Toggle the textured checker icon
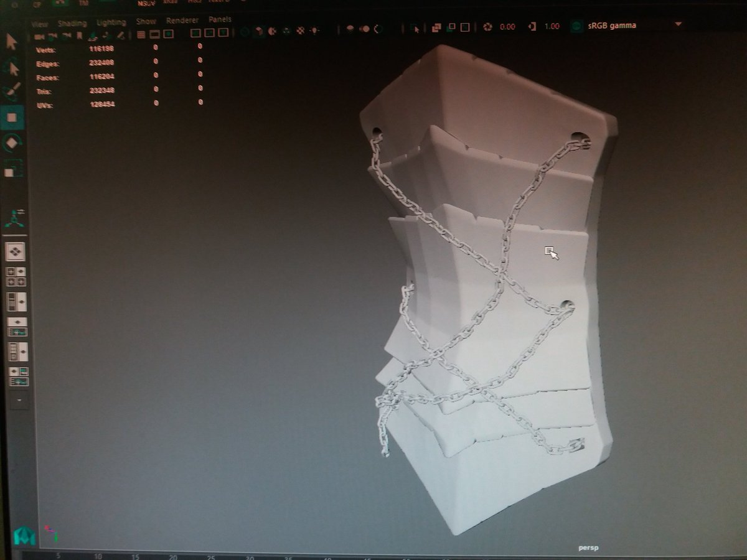Image resolution: width=747 pixels, height=560 pixels. click(300, 30)
